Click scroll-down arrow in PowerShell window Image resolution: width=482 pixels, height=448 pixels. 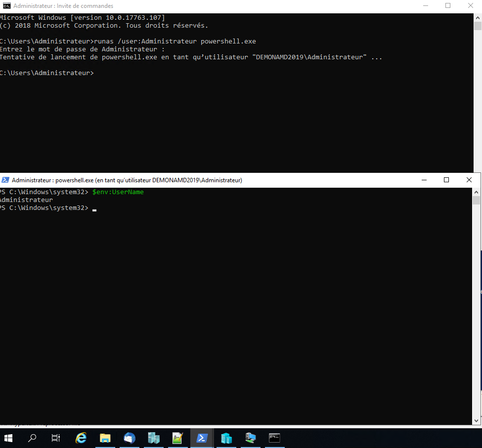click(x=476, y=421)
